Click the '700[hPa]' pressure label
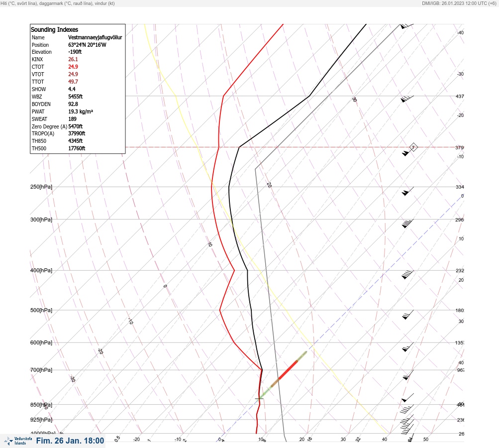 (41, 370)
